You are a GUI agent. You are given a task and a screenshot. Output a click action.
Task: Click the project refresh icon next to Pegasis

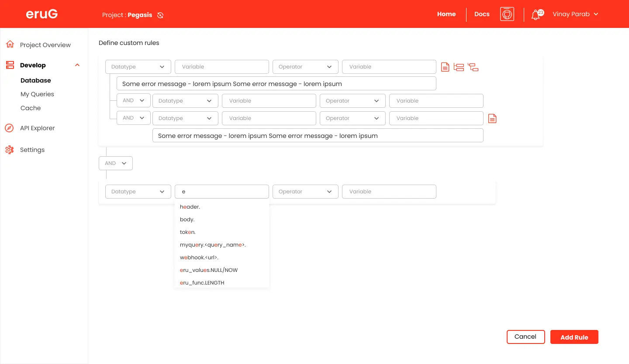(160, 15)
